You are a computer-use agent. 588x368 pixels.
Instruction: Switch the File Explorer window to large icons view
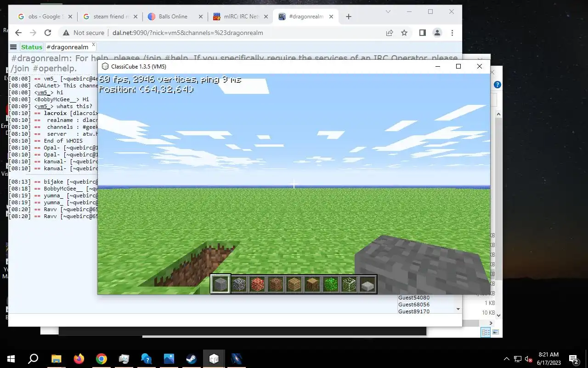click(496, 332)
